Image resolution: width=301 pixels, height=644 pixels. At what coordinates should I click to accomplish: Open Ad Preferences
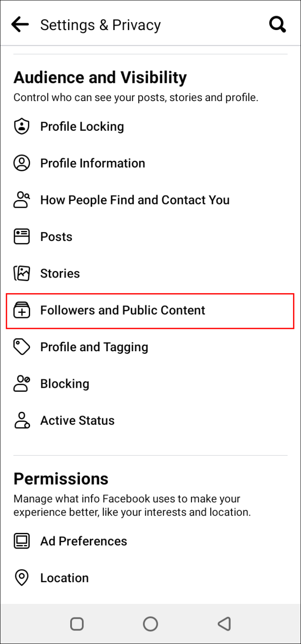point(150,541)
